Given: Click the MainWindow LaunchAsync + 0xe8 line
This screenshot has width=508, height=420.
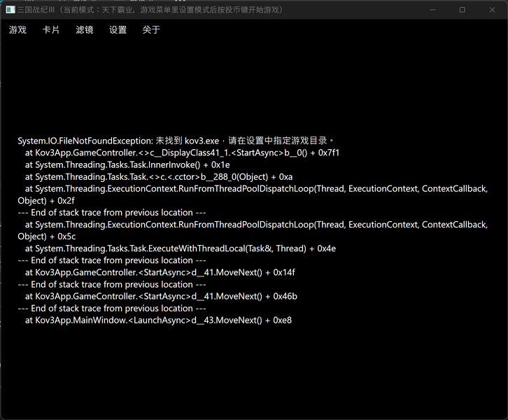Looking at the screenshot, I should coord(158,320).
